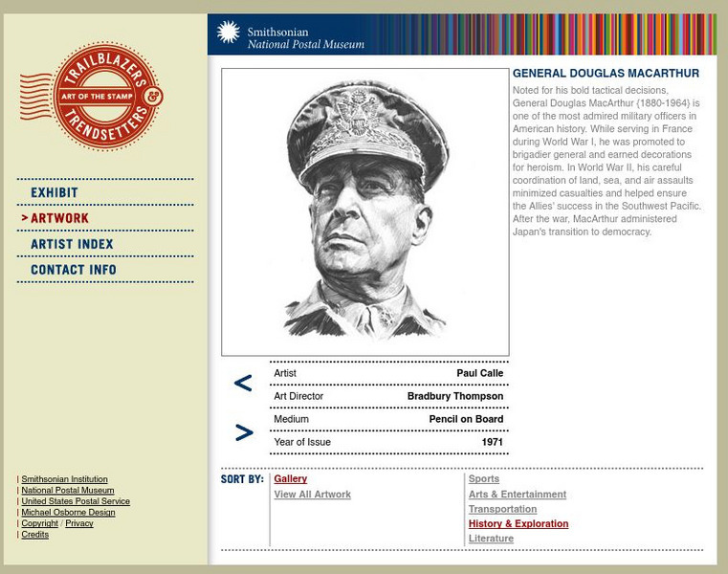Click the MacArthur biography paragraph

tap(607, 161)
